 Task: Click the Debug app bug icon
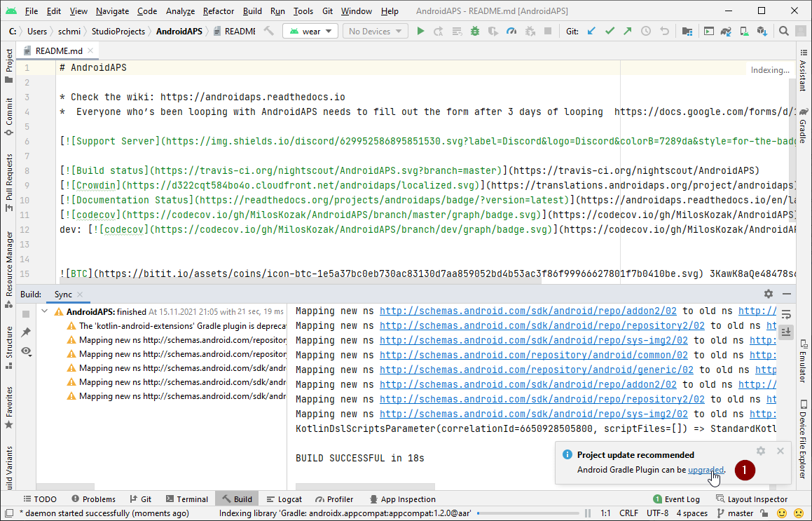(x=475, y=31)
